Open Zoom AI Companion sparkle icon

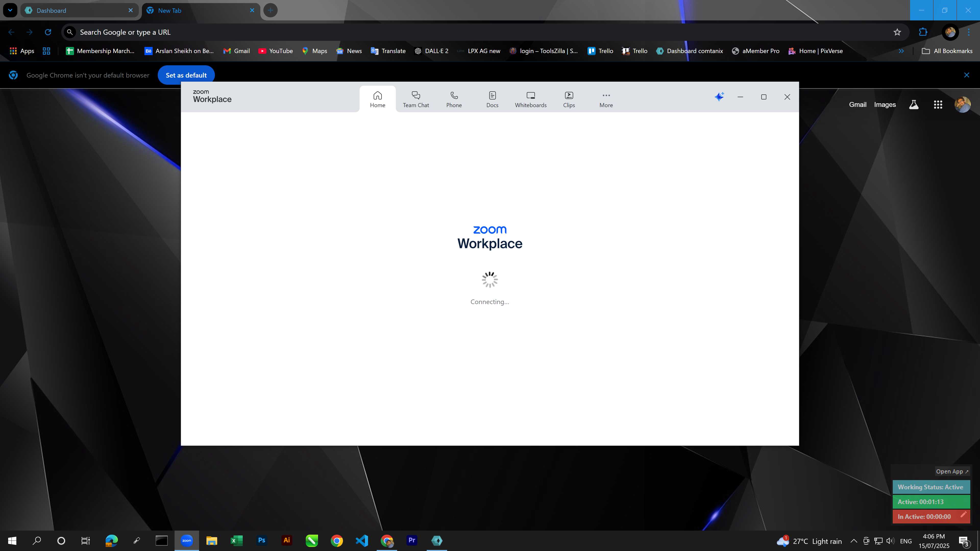tap(719, 97)
